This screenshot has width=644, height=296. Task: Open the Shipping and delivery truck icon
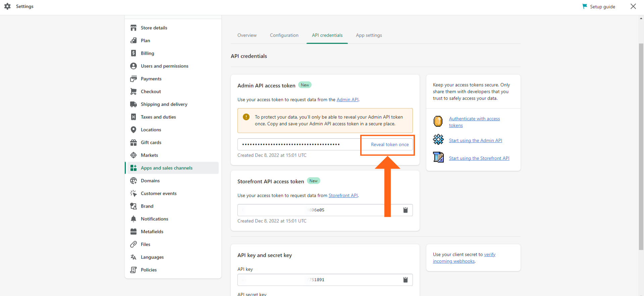point(133,104)
